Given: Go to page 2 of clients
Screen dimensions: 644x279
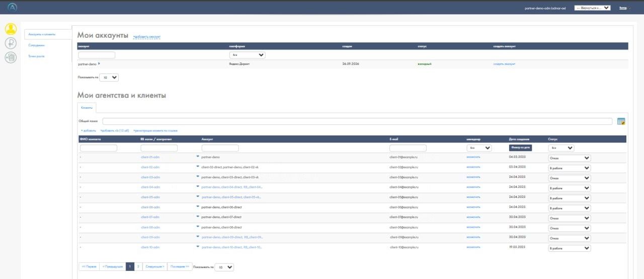Looking at the screenshot, I should [x=138, y=267].
